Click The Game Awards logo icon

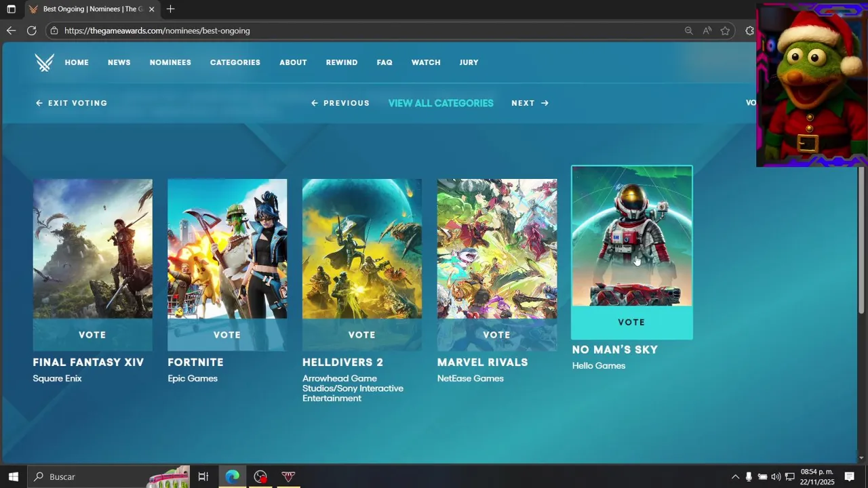[x=44, y=62]
